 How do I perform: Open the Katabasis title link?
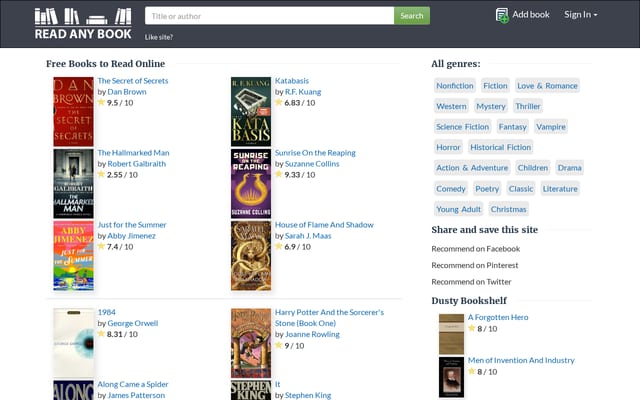pos(292,81)
